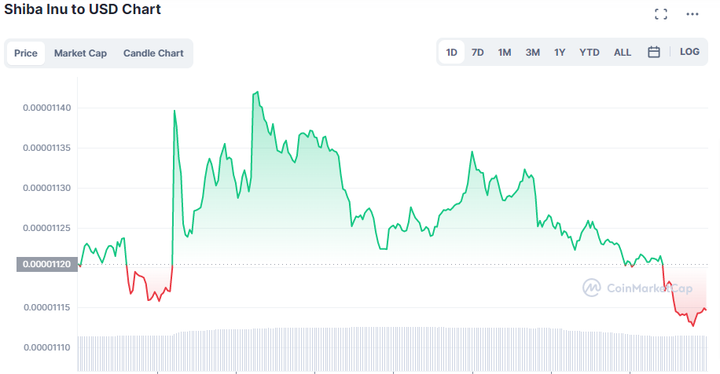Click the 0.00001135 axis label
The width and height of the screenshot is (720, 374).
tap(47, 148)
